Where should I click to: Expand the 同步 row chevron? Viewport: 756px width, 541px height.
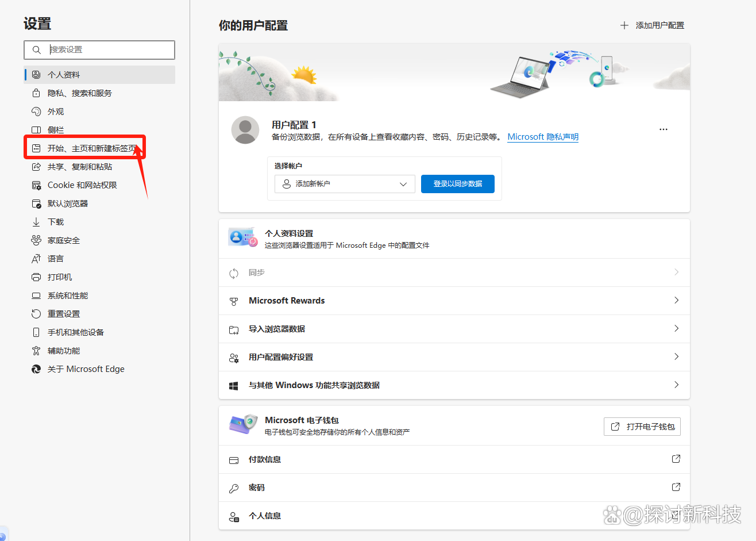point(676,272)
